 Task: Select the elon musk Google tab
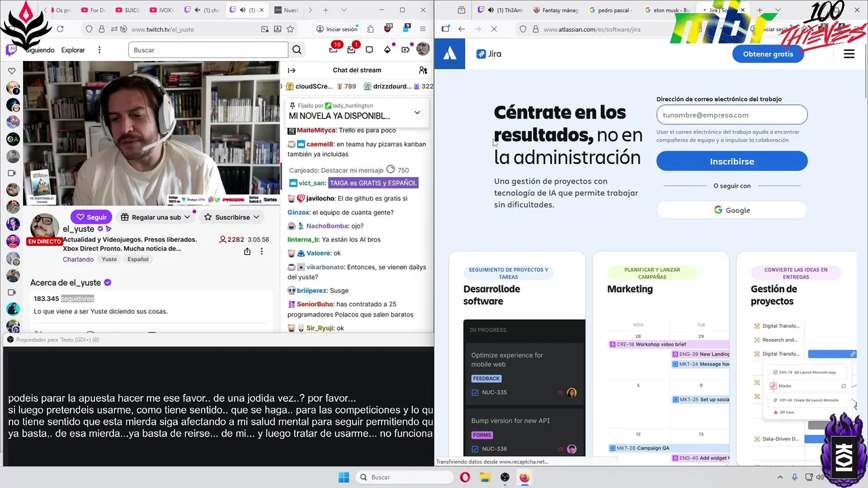tap(667, 10)
